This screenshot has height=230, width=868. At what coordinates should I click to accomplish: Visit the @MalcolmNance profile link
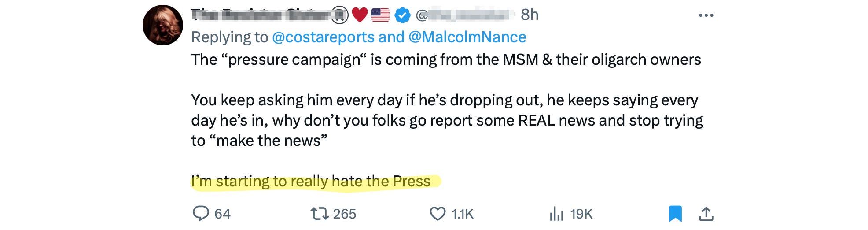tap(467, 37)
